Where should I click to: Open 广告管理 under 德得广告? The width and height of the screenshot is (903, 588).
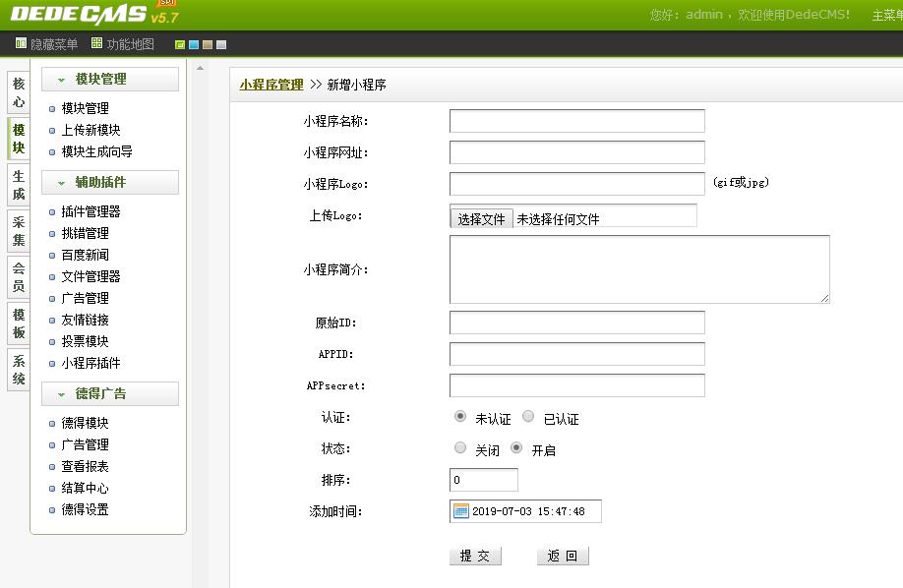click(x=86, y=444)
